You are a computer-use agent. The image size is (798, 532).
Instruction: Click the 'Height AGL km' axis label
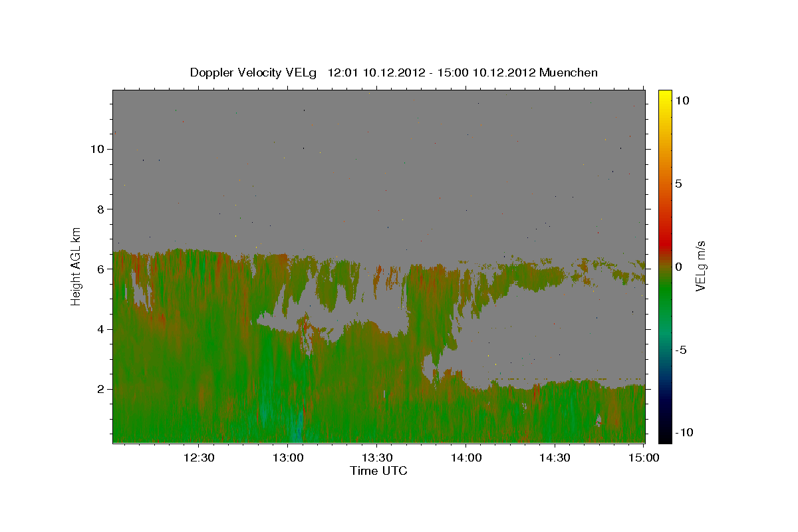coord(76,265)
